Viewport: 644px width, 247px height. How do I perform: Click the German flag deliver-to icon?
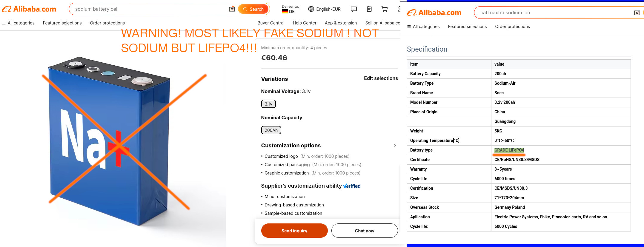tap(285, 12)
